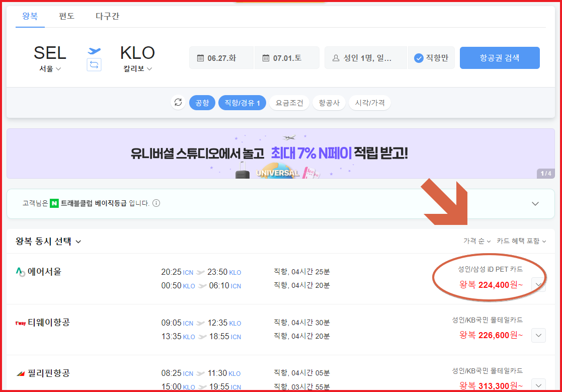
Task: Pick return date 07.01.토 field
Action: click(287, 58)
